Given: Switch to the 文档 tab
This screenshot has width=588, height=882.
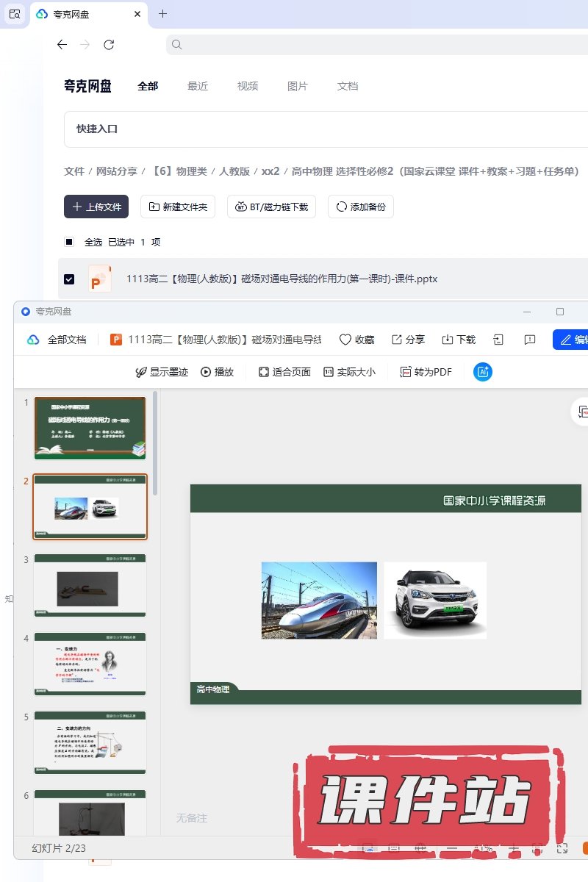Looking at the screenshot, I should click(x=348, y=86).
